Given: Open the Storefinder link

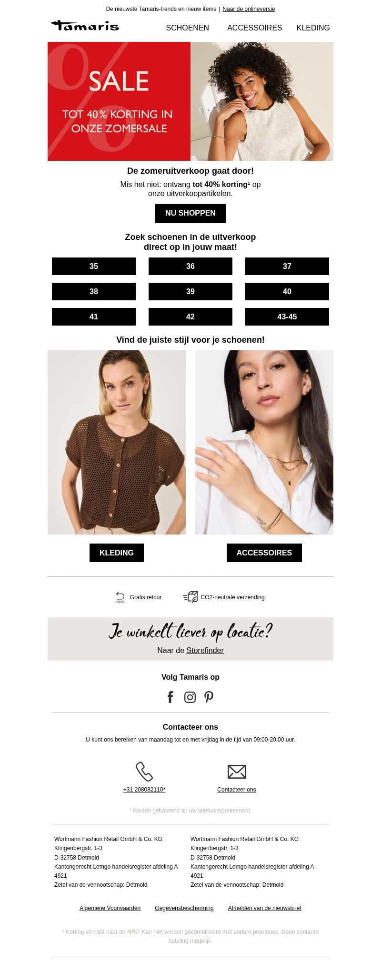Looking at the screenshot, I should coord(205,650).
